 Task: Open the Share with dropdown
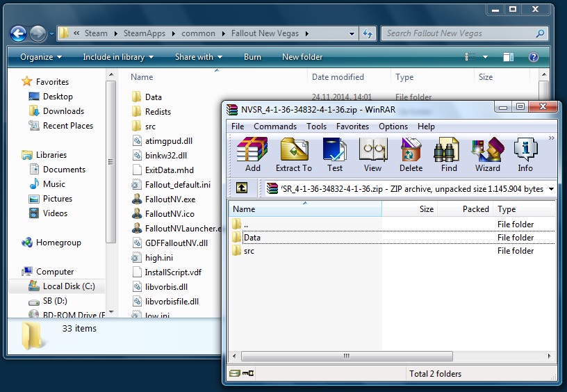[199, 57]
